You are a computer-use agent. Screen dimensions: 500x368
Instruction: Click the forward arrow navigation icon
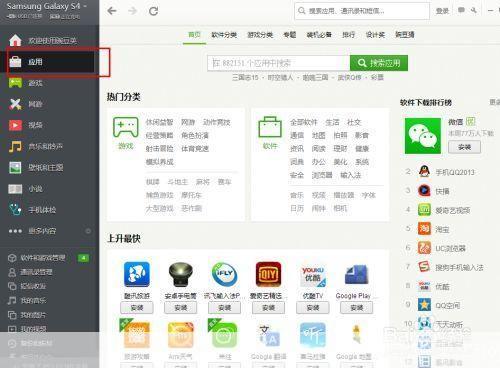133,11
